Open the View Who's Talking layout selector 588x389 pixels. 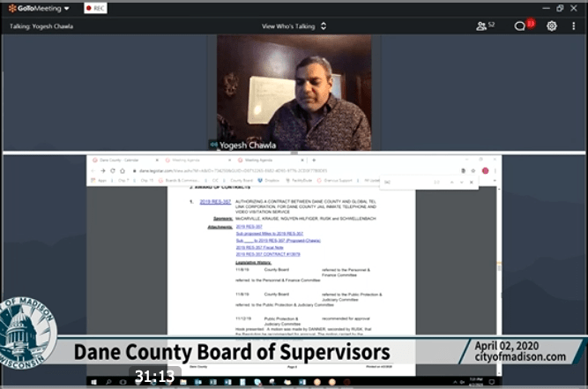point(294,26)
